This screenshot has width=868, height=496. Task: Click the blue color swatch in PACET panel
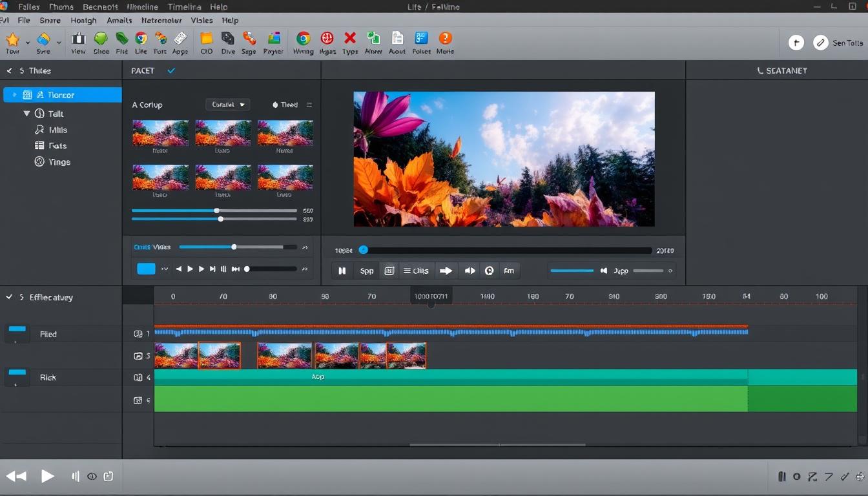click(x=147, y=269)
